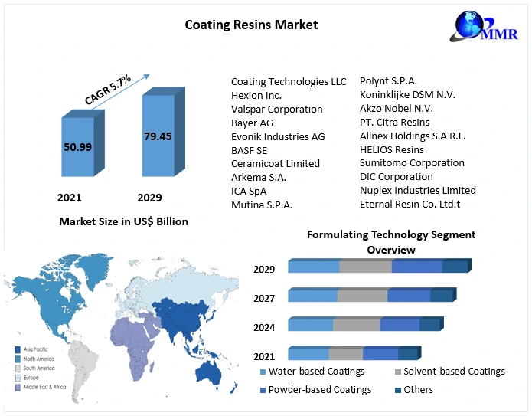Click the 79.45 value on 2029 bar
Screen dimensions: 532x416
click(158, 136)
